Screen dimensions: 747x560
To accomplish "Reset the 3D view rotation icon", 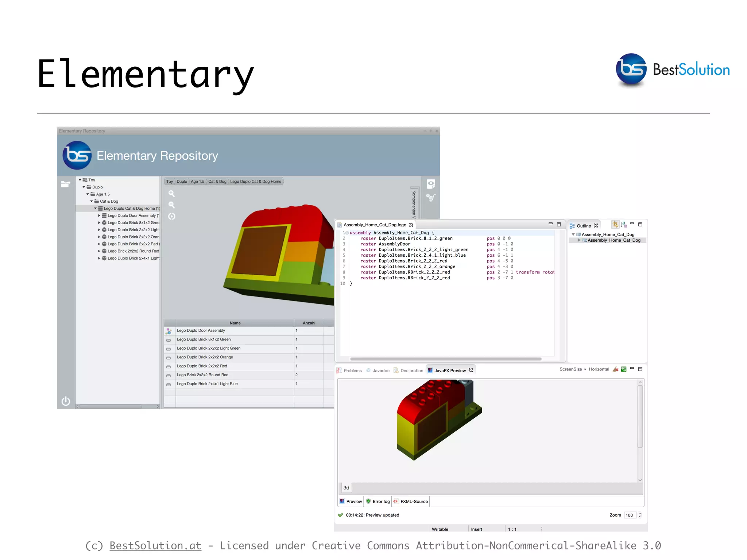I will [171, 217].
